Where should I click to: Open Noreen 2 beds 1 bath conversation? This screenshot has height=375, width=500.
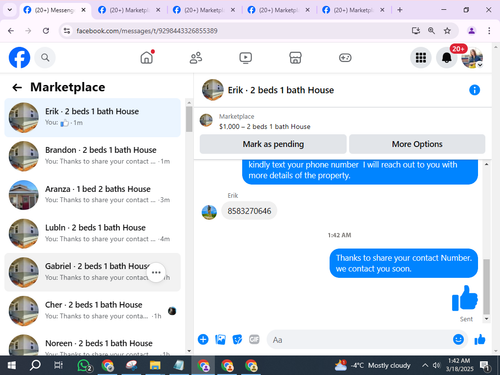pyautogui.click(x=92, y=343)
